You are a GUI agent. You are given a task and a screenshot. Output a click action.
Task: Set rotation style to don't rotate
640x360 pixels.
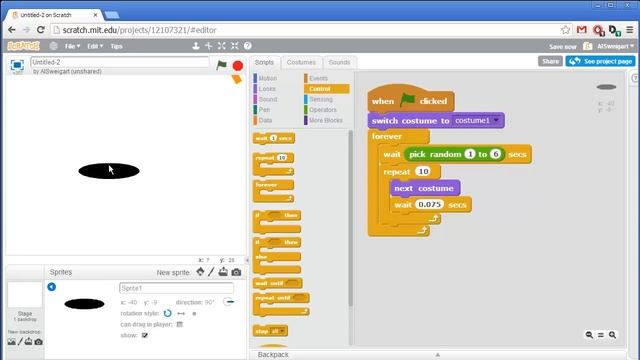(x=194, y=313)
